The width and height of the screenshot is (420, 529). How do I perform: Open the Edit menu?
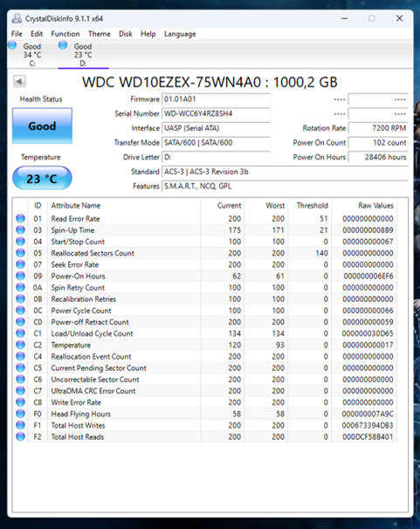(x=37, y=34)
